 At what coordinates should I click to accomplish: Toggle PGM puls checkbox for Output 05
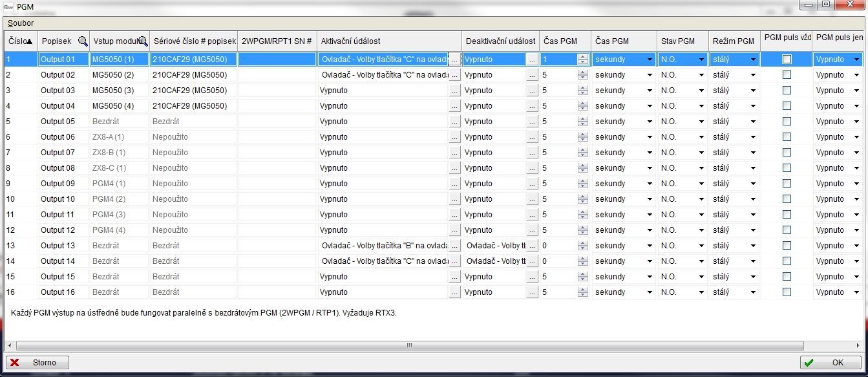point(787,122)
